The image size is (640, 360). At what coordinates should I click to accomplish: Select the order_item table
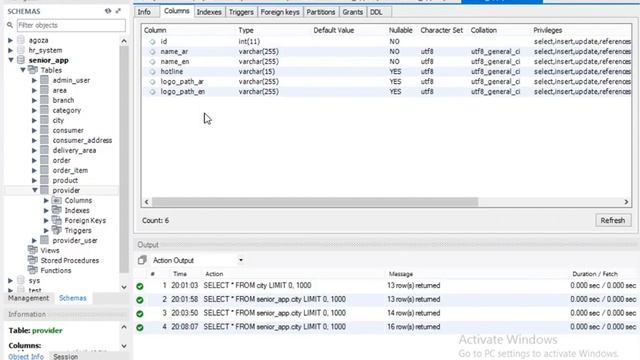(70, 170)
